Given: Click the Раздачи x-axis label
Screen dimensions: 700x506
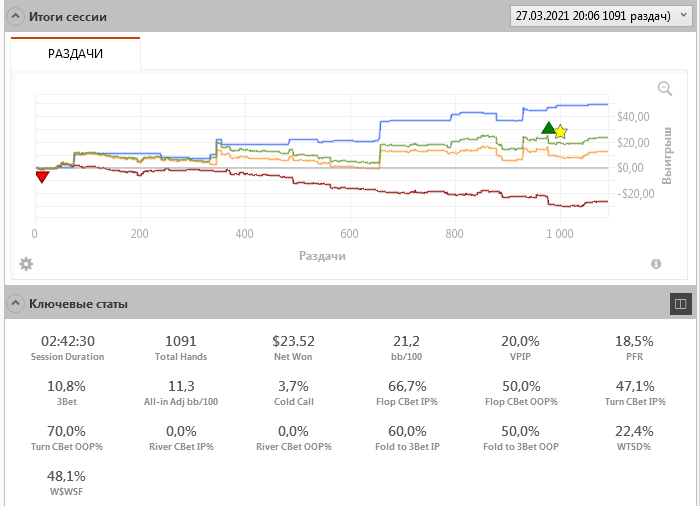Looking at the screenshot, I should [322, 256].
